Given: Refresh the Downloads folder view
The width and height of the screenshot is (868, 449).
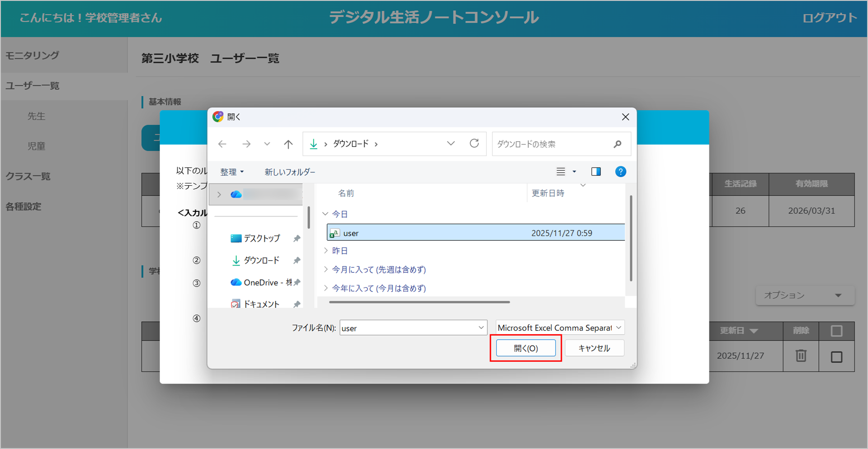Looking at the screenshot, I should [474, 144].
